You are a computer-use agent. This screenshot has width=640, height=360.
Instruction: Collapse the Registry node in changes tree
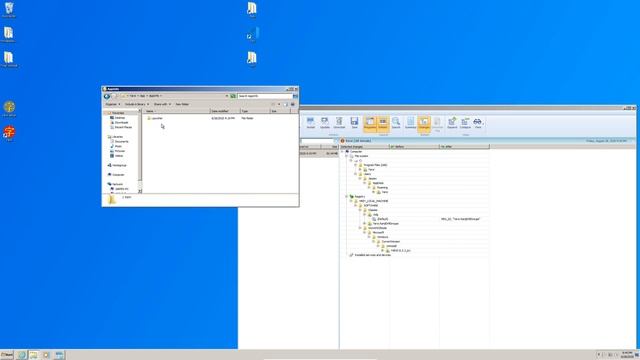pyautogui.click(x=347, y=196)
